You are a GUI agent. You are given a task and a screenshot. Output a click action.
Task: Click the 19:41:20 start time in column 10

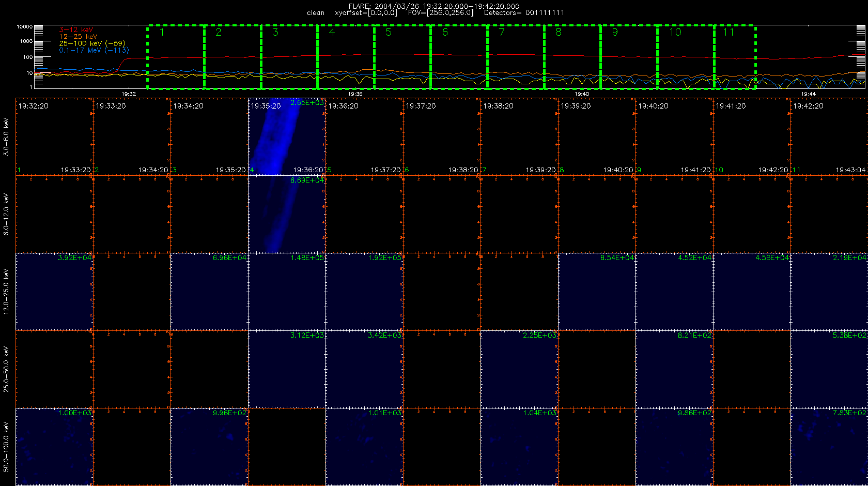point(731,106)
